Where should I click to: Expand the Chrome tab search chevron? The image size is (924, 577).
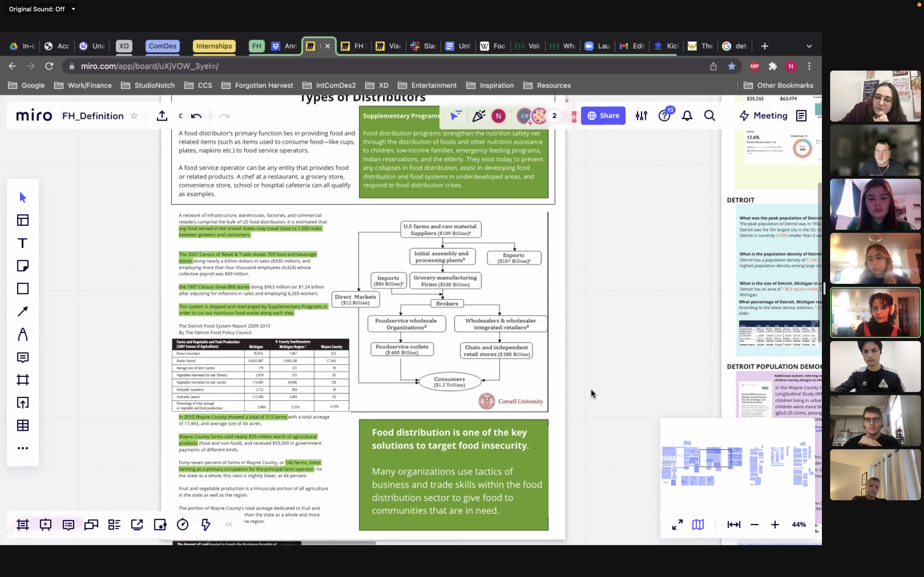coord(809,46)
